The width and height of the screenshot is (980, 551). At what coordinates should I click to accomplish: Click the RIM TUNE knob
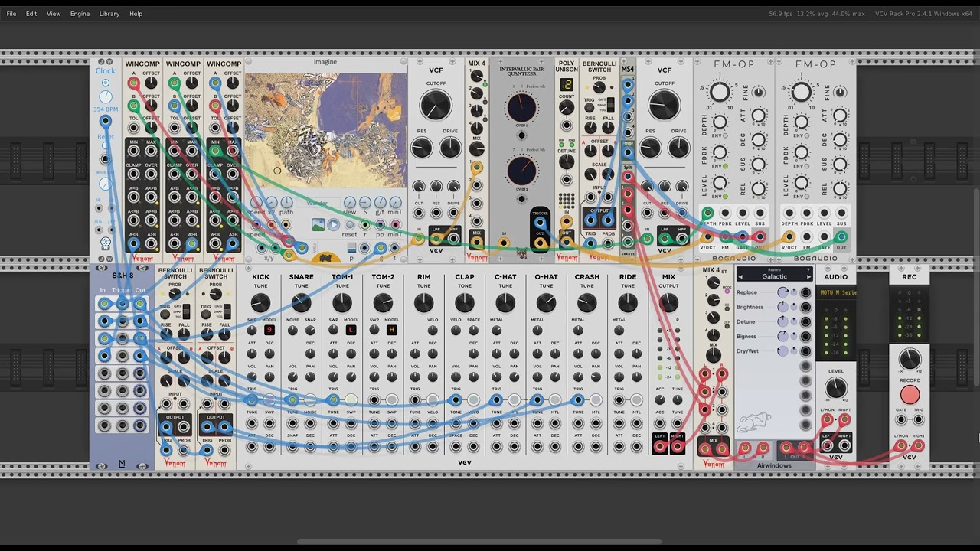click(423, 304)
